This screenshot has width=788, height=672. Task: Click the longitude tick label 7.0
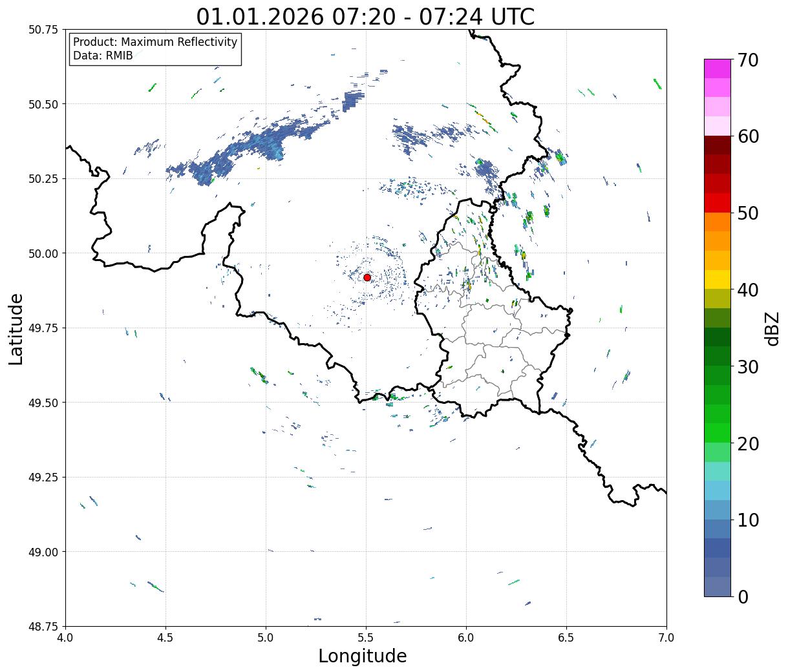click(x=666, y=638)
